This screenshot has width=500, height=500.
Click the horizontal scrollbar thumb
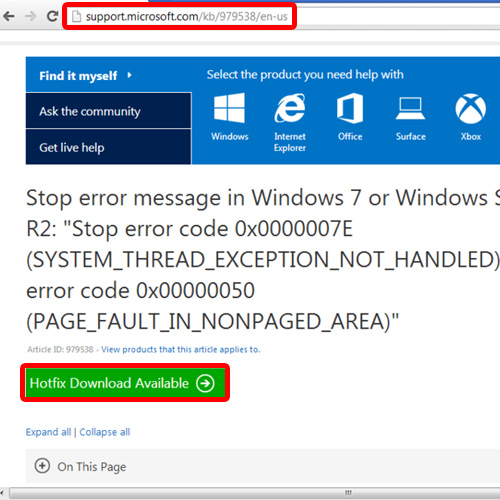click(x=255, y=493)
